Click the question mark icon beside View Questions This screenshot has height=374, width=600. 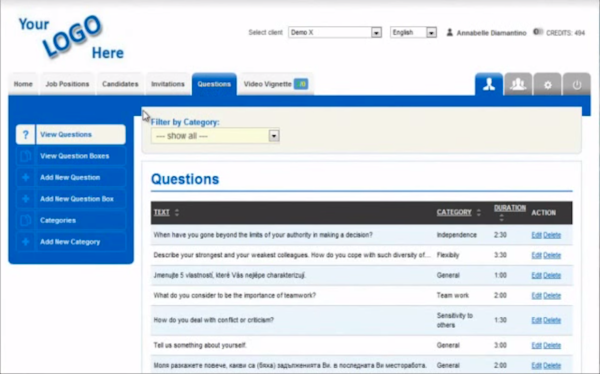coord(25,135)
